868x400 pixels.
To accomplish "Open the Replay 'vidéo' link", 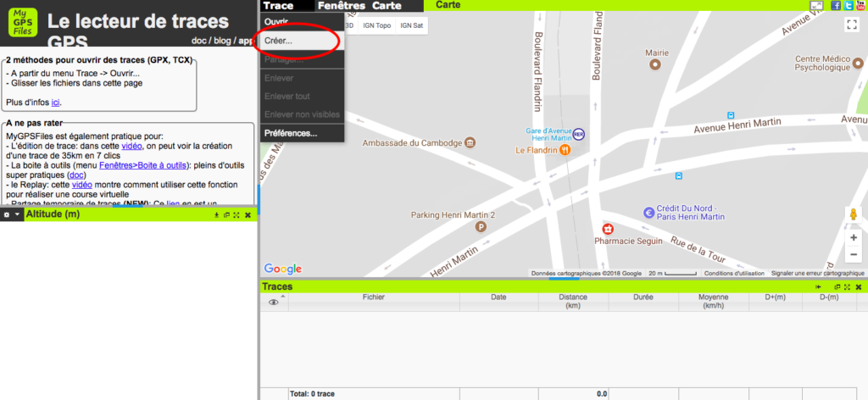I will pos(82,185).
